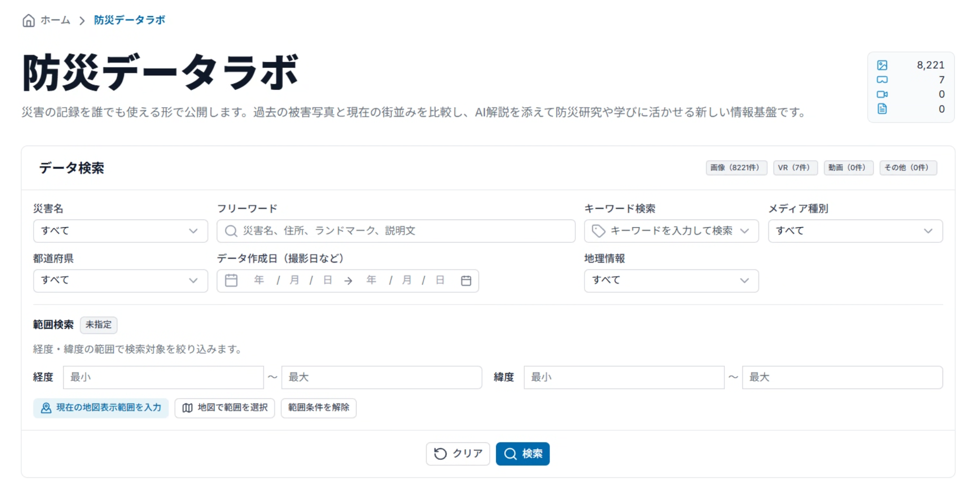980x487 pixels.
Task: Click the video camera icon in stats card
Action: 882,94
